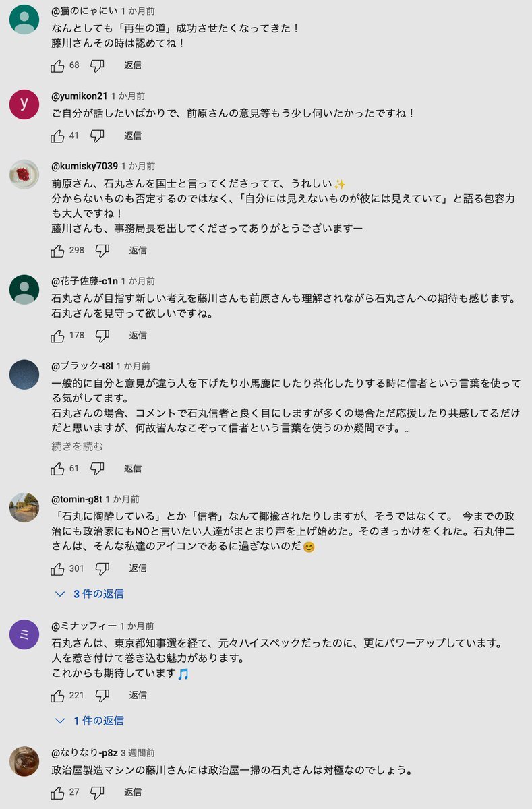Screen dimensions: 532x809
Task: Expand the 3 件の返信 replies
Action: click(90, 594)
